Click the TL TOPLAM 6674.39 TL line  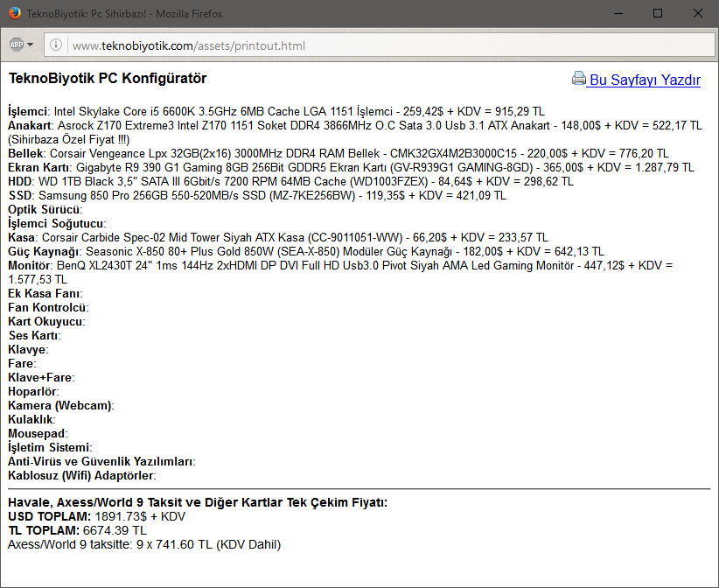78,530
